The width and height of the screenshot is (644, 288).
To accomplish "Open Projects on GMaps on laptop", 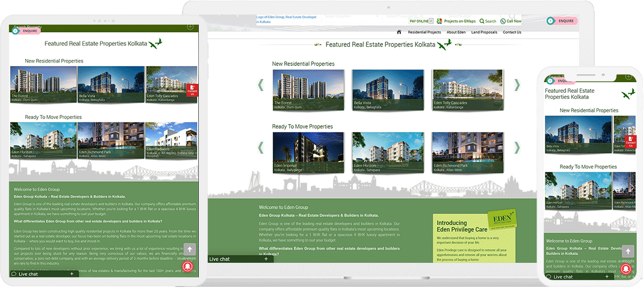I will click(456, 21).
